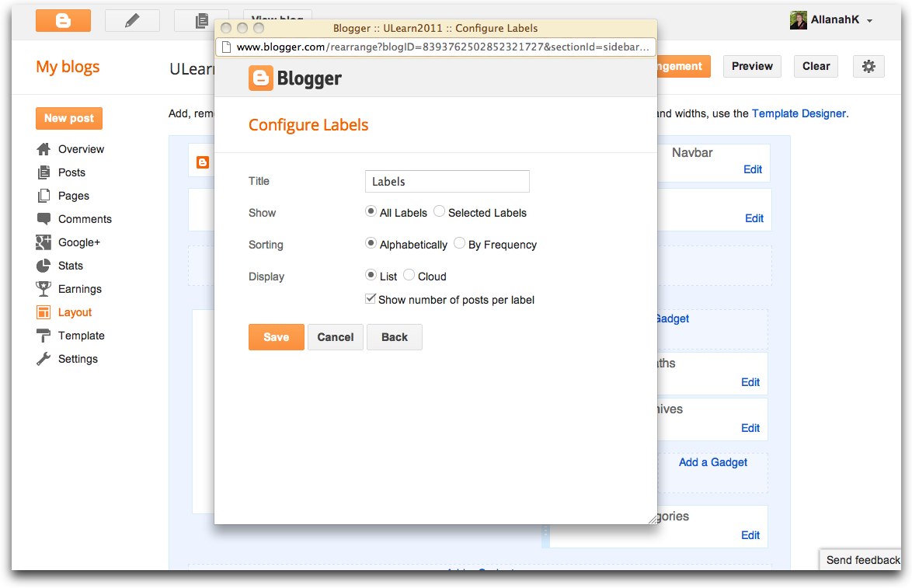Open the Template Designer link
The width and height of the screenshot is (912, 588).
point(799,113)
